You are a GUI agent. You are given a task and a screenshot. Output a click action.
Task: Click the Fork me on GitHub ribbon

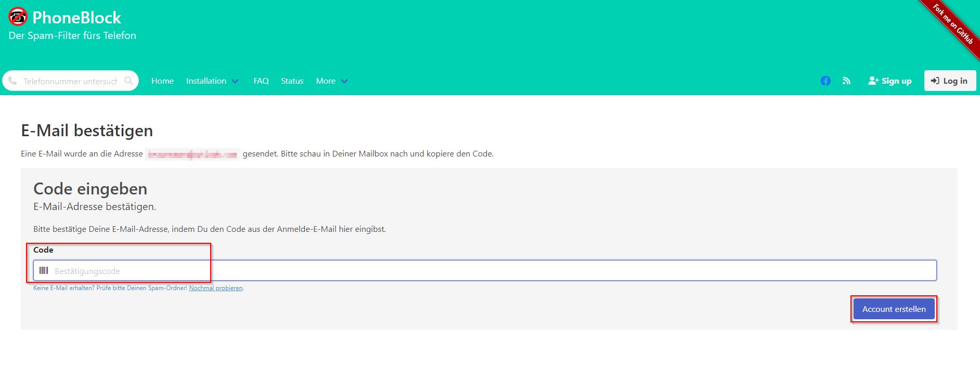pyautogui.click(x=953, y=24)
